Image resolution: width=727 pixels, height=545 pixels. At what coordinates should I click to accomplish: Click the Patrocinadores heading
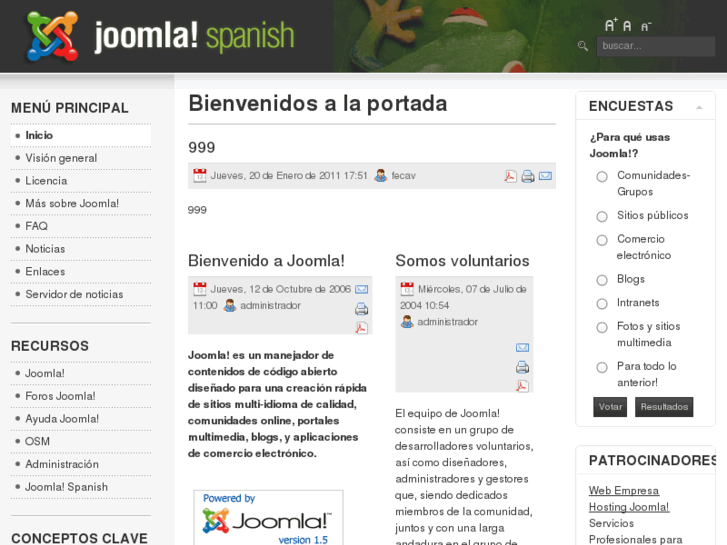652,461
